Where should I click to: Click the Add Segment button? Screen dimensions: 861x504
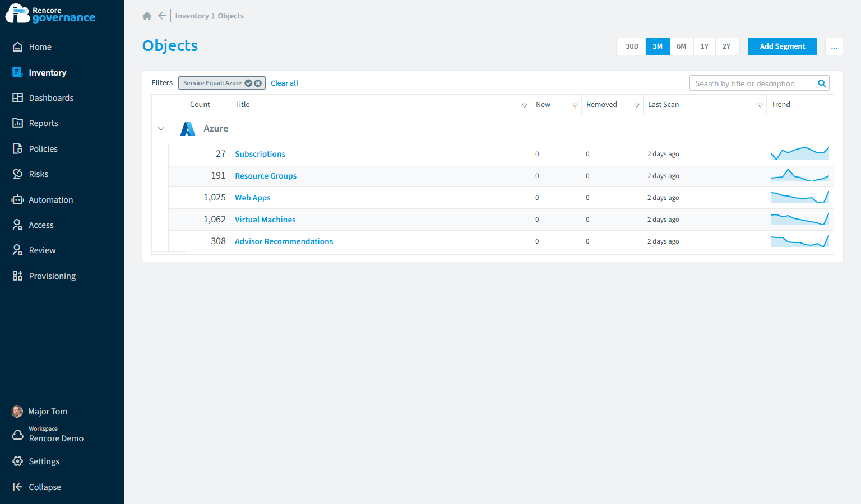point(783,46)
